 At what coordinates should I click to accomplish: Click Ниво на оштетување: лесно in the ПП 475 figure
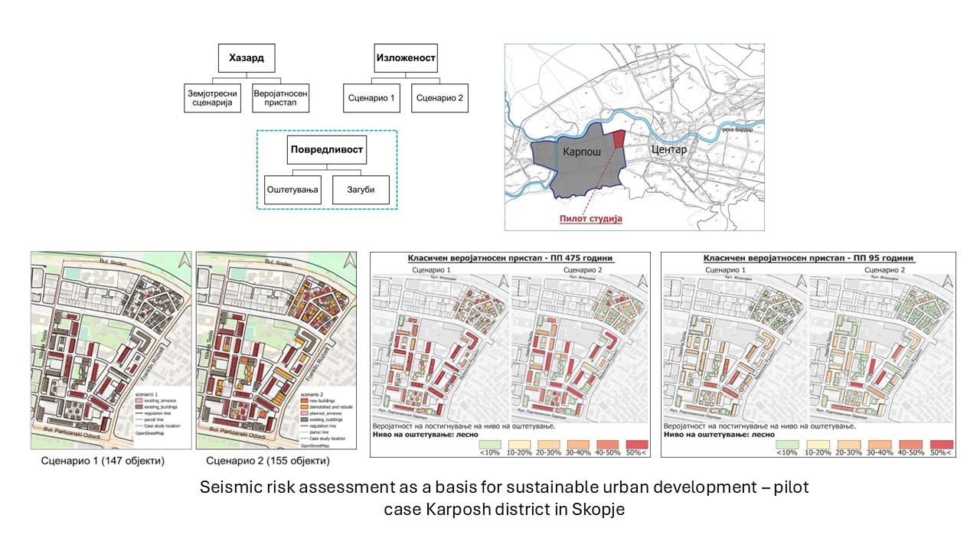tap(427, 433)
